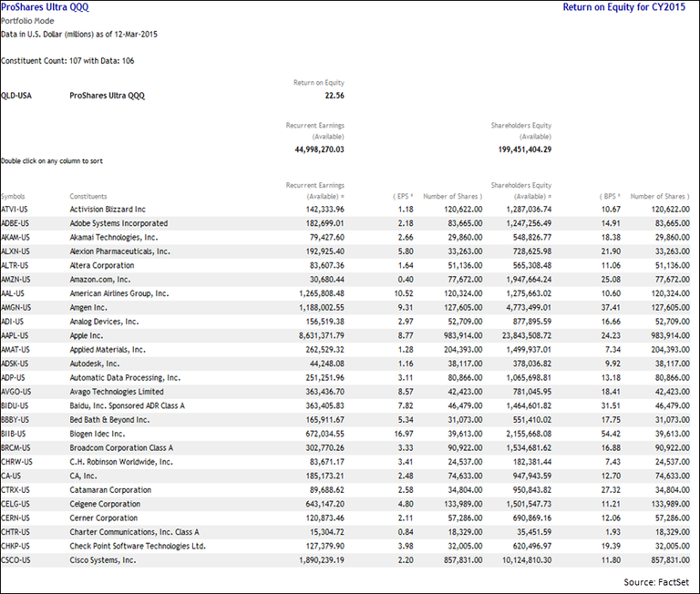Select Automatic Data Processing, Inc.
This screenshot has width=700, height=594.
coord(125,378)
